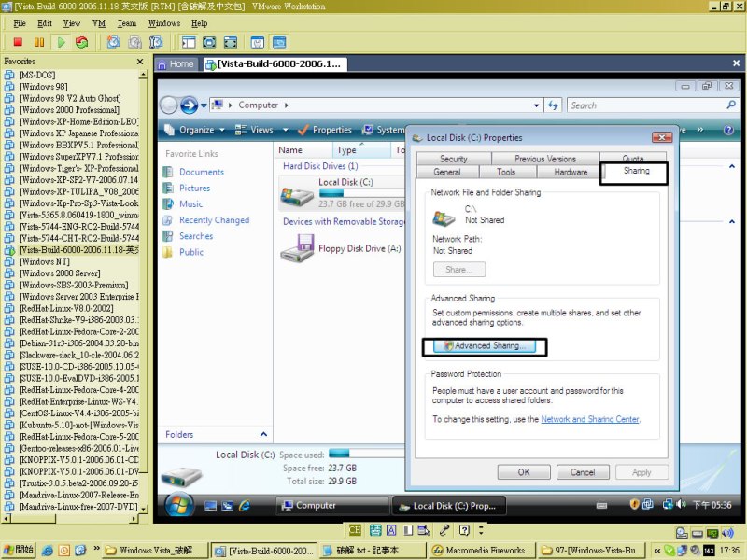747x560 pixels.
Task: Click the Quick Switch mode icon
Action: click(x=209, y=42)
